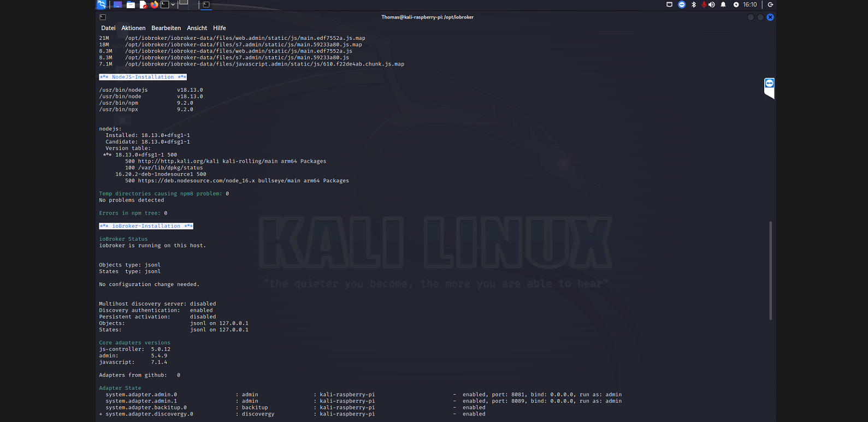
Task: Launch the file manager from the panel
Action: tap(131, 4)
